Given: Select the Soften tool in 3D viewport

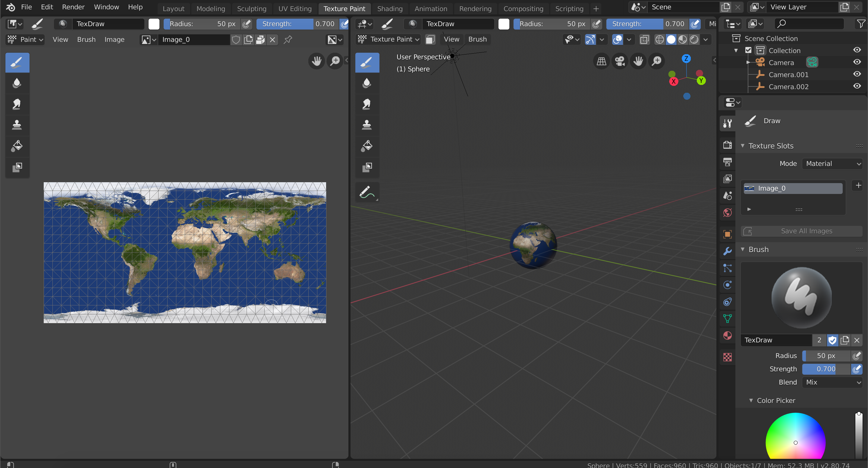Looking at the screenshot, I should coord(367,83).
